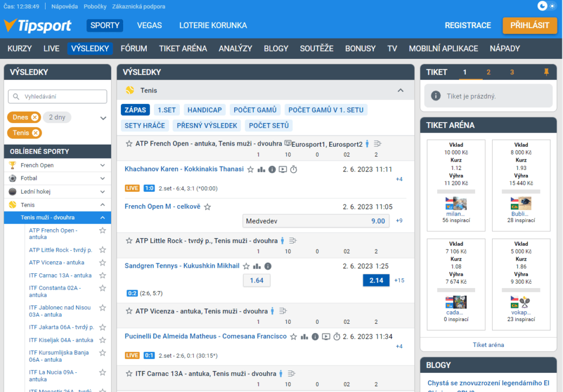Viewport: 563px width, 392px height.
Task: Star ATP Little Rock competition header
Action: click(x=129, y=240)
